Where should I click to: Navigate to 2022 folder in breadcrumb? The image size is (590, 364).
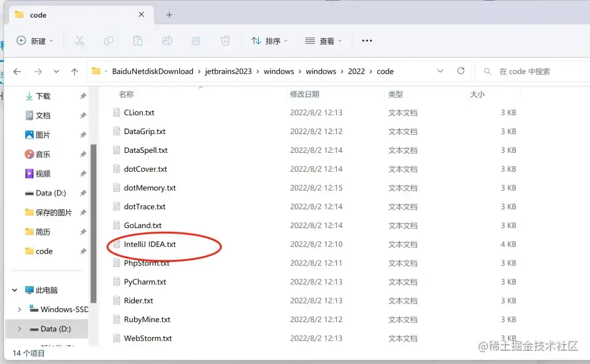[x=356, y=71]
